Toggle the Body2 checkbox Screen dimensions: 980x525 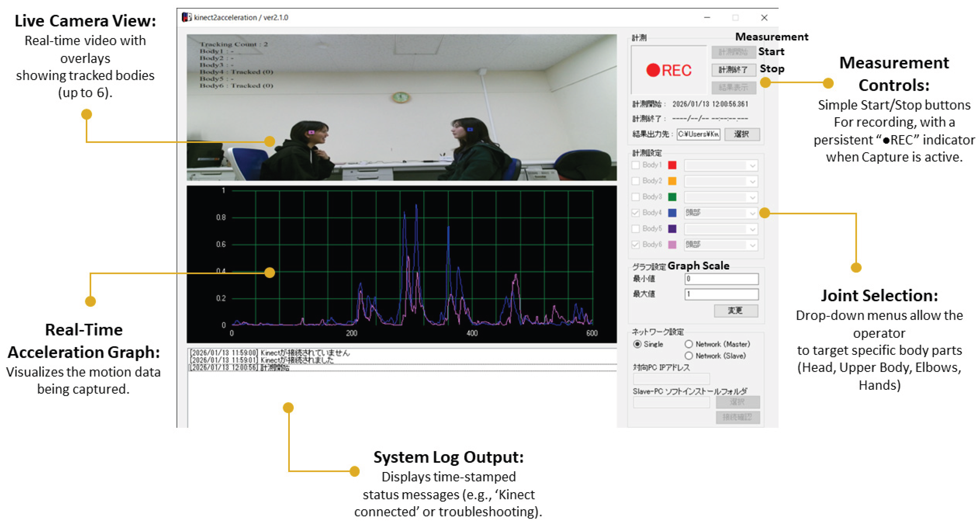pos(635,181)
